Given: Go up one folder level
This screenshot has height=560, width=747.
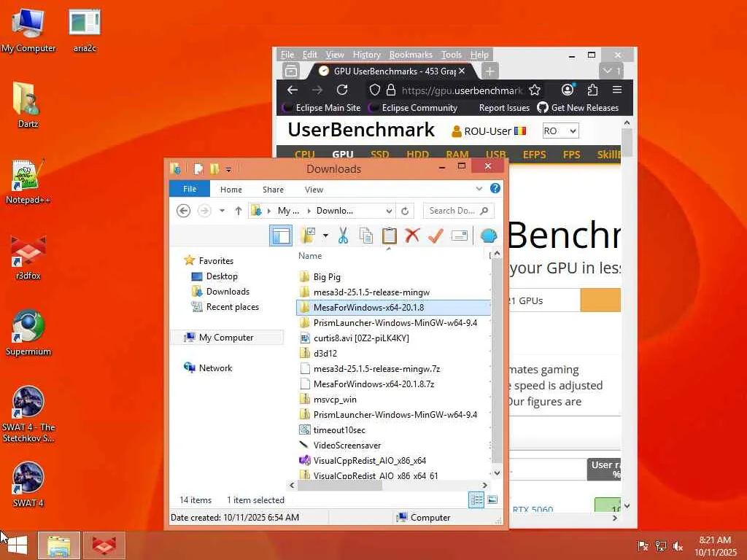Looking at the screenshot, I should click(239, 211).
